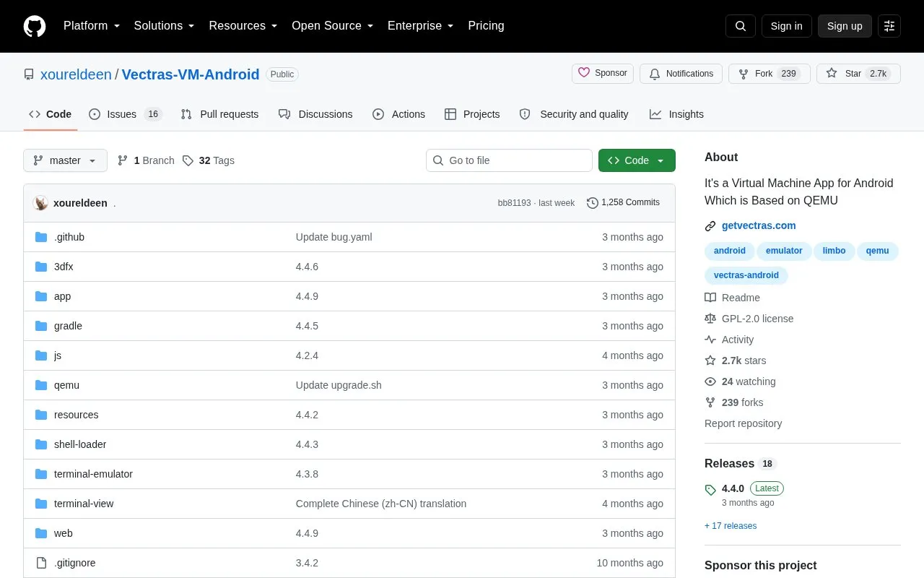
Task: Open the master branch dropdown
Action: [x=65, y=160]
